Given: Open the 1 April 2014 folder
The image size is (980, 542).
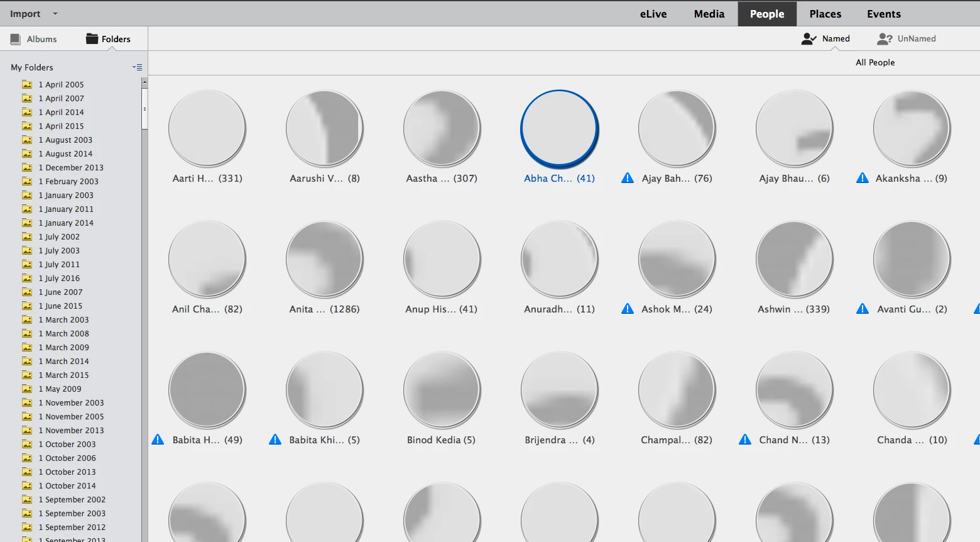Looking at the screenshot, I should tap(61, 112).
